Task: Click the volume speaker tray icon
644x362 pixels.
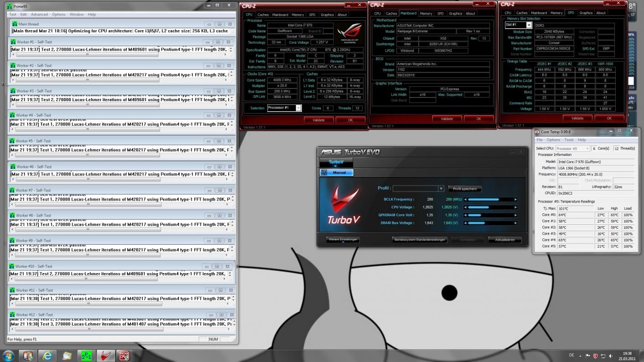Action: point(611,356)
